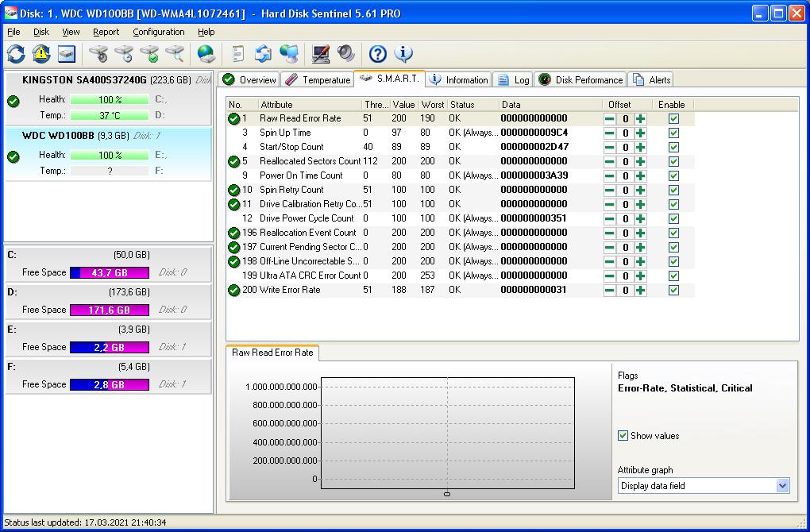Image resolution: width=810 pixels, height=532 pixels.
Task: Open the Disk menu
Action: (41, 32)
